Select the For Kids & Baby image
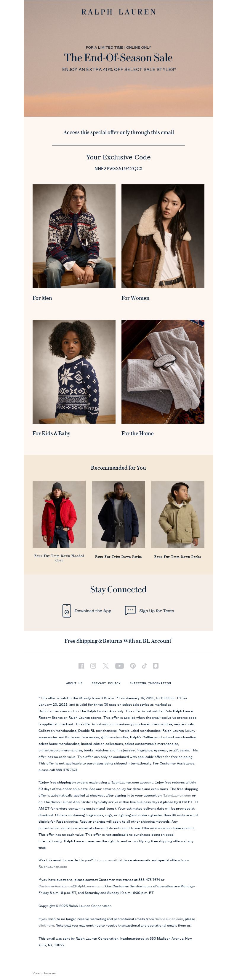237x980 pixels. (74, 371)
